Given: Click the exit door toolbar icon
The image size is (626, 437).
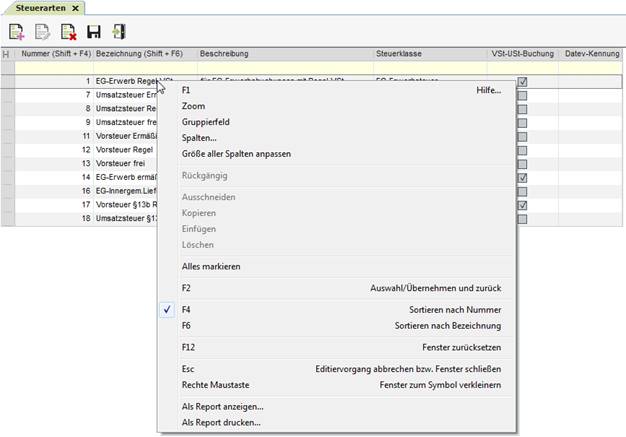Looking at the screenshot, I should point(119,32).
